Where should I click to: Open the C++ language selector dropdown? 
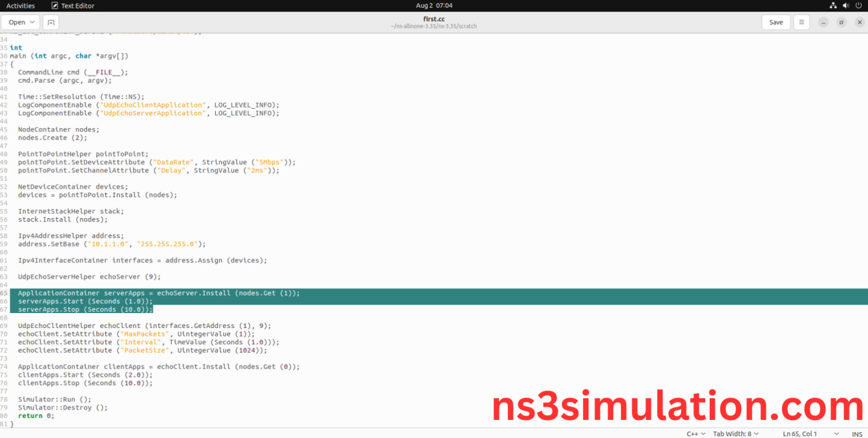(695, 433)
